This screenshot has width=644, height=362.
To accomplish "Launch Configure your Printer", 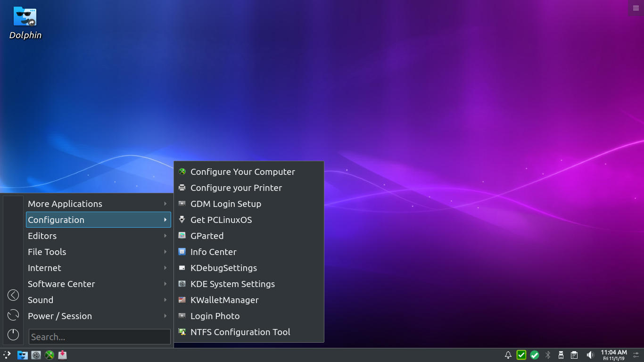I will pyautogui.click(x=249, y=188).
